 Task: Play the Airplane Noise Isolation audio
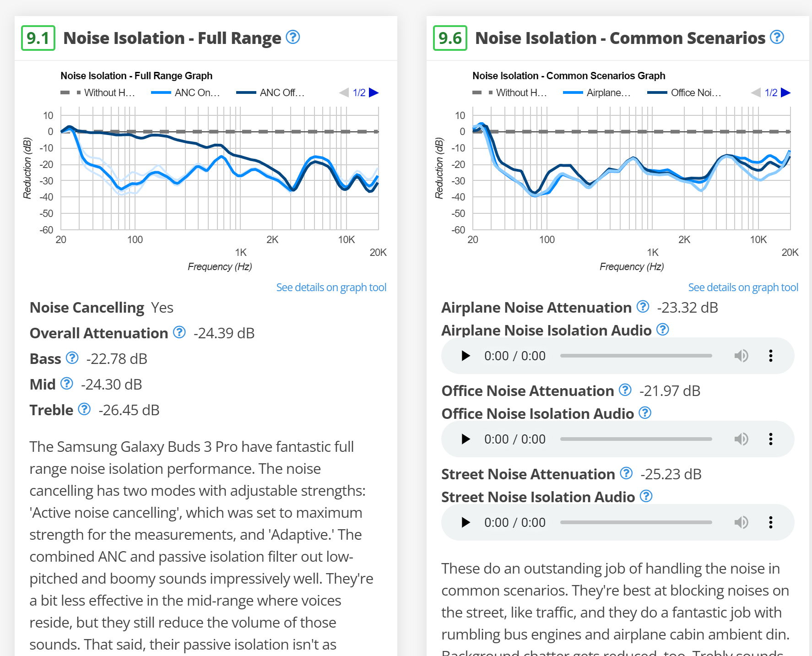click(x=466, y=356)
